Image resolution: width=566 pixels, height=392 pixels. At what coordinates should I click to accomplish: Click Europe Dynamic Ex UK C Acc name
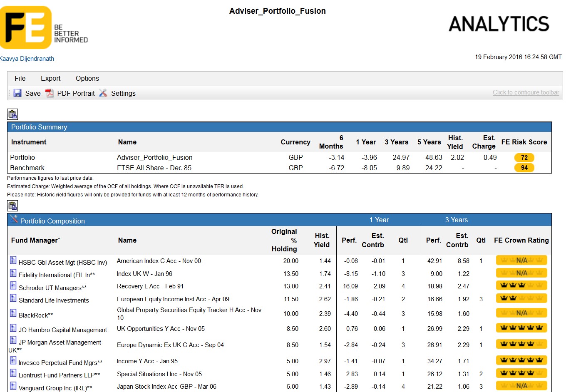170,345
